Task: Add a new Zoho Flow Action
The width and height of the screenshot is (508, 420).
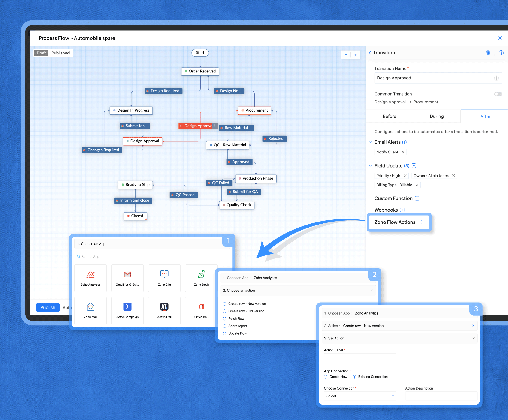Action: [420, 222]
